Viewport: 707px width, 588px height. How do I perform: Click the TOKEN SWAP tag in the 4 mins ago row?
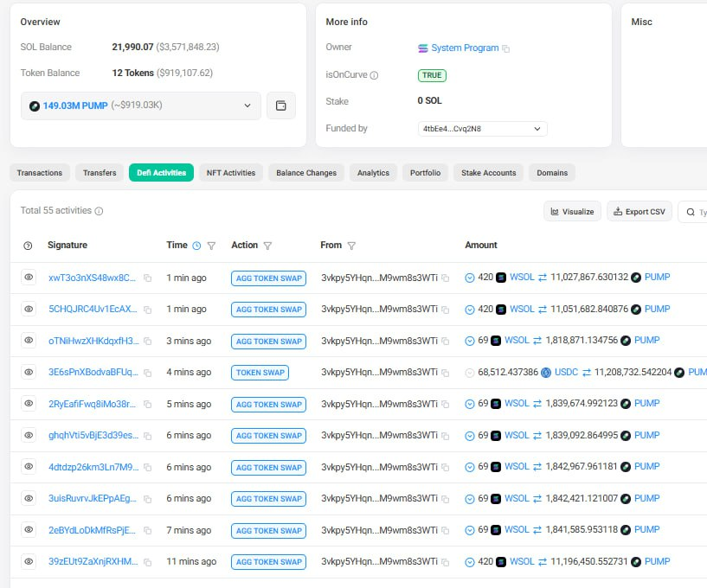point(260,373)
